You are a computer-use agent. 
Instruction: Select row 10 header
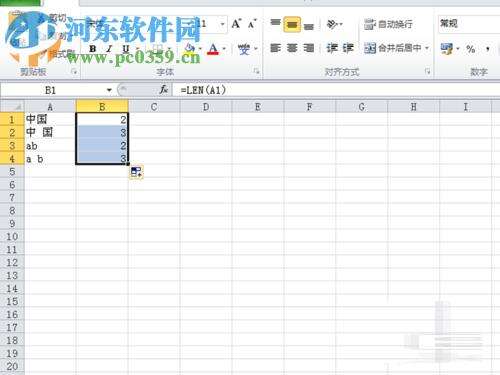pos(12,237)
